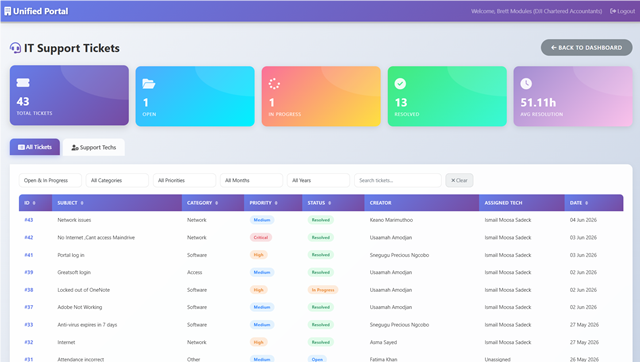Viewport: 640px width, 362px height.
Task: Click subject 'Adobe Not Working'
Action: (x=80, y=307)
